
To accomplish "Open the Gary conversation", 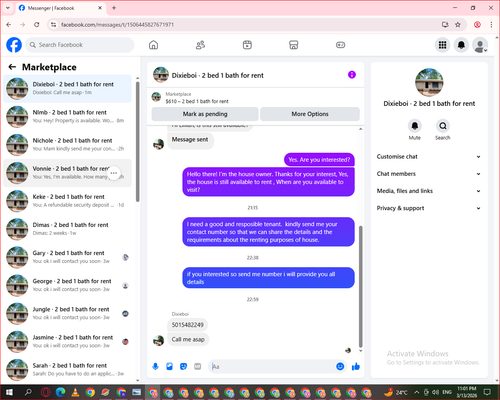I will click(x=68, y=257).
